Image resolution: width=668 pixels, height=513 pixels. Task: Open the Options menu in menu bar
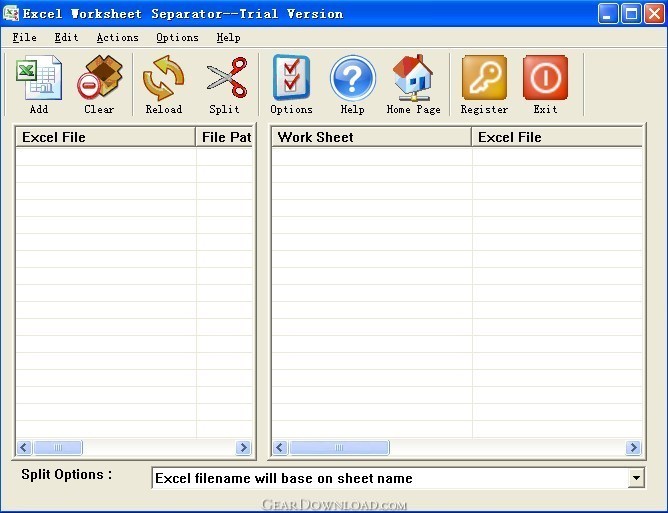pos(177,37)
